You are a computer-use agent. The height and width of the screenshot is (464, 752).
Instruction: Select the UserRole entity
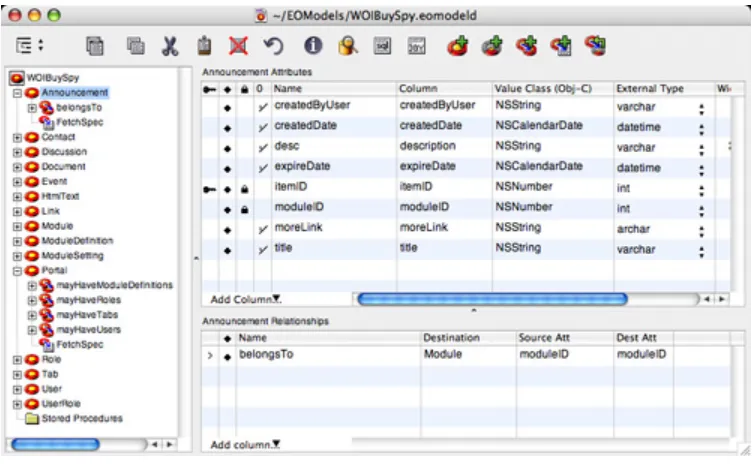pos(61,404)
